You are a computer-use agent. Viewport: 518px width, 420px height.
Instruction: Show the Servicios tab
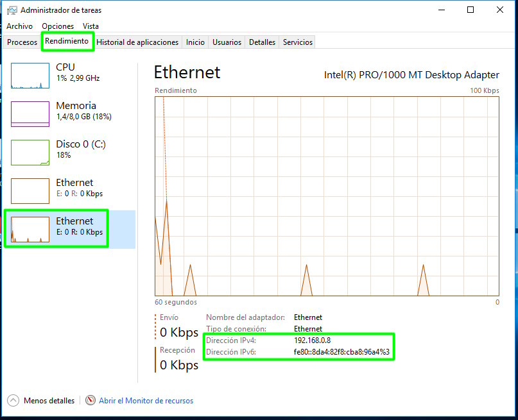tap(298, 42)
